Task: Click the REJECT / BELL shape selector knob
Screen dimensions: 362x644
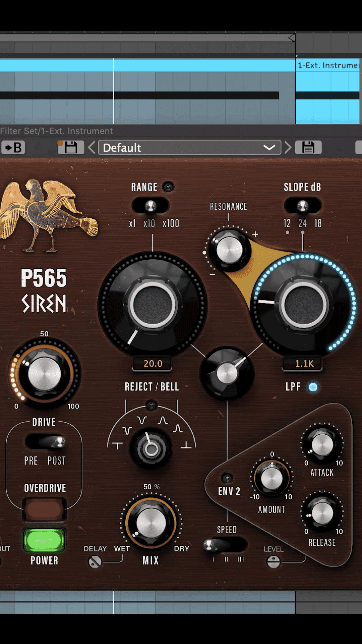Action: (x=151, y=449)
